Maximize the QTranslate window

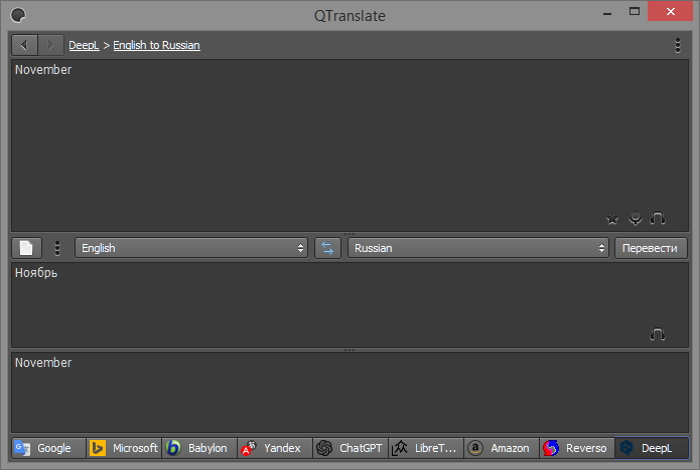click(x=634, y=12)
